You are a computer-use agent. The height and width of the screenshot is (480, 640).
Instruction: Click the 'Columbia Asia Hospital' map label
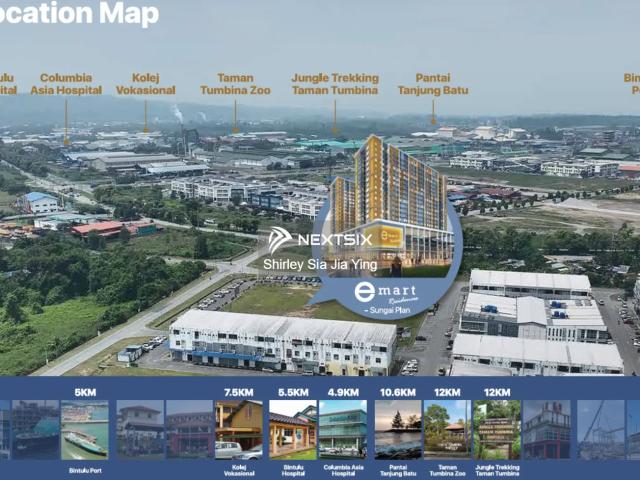(66, 84)
